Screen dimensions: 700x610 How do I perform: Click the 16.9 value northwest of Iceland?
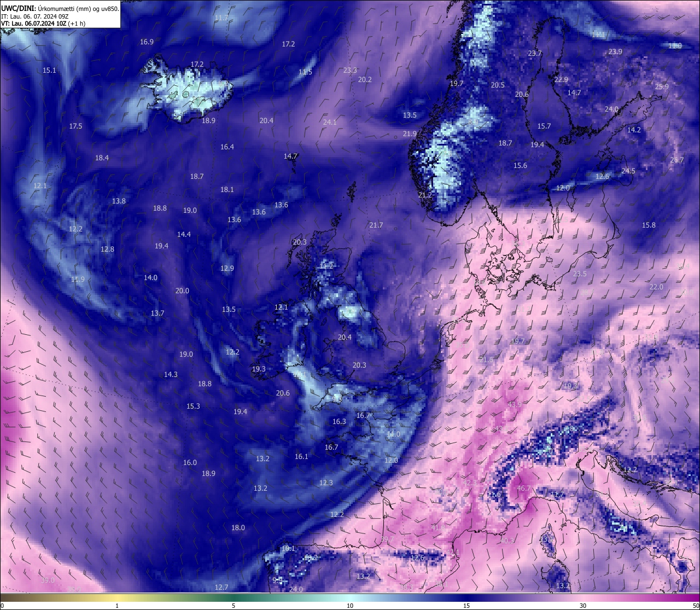147,42
